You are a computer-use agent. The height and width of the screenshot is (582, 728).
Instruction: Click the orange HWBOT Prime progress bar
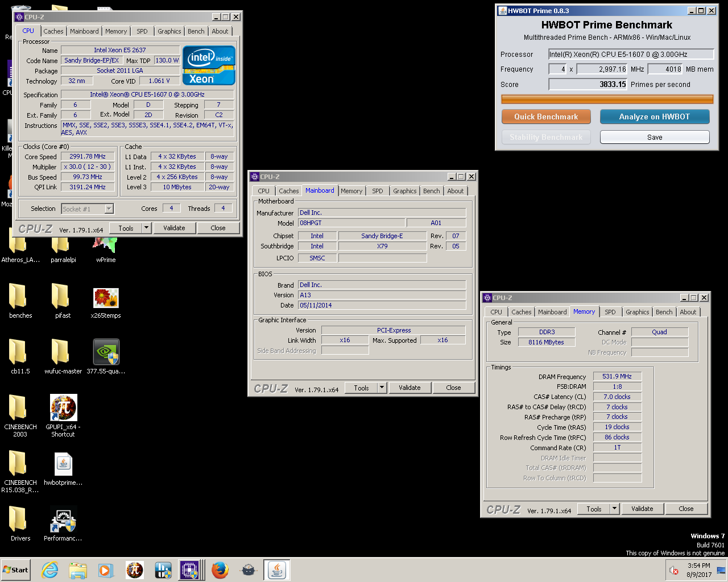(x=607, y=99)
